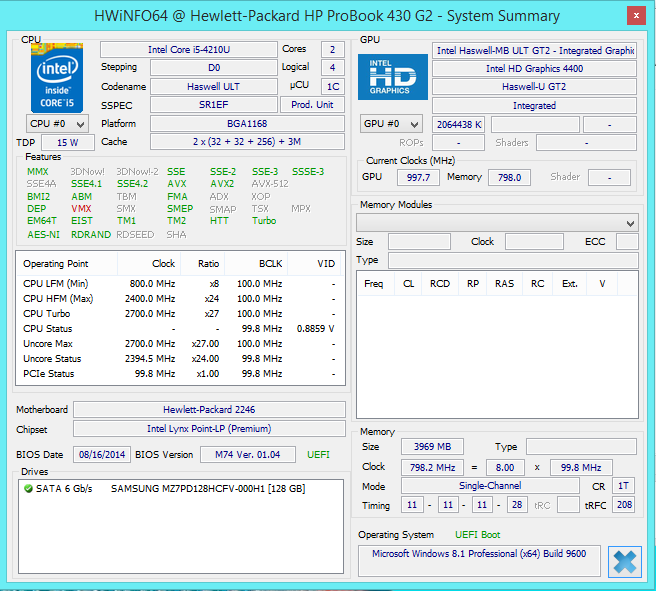Click the memory timing value 28

click(x=517, y=505)
